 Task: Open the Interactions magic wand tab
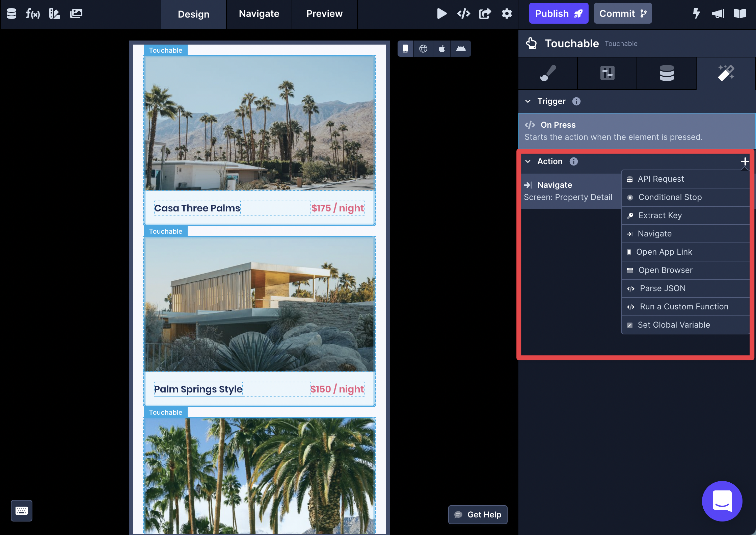tap(726, 73)
